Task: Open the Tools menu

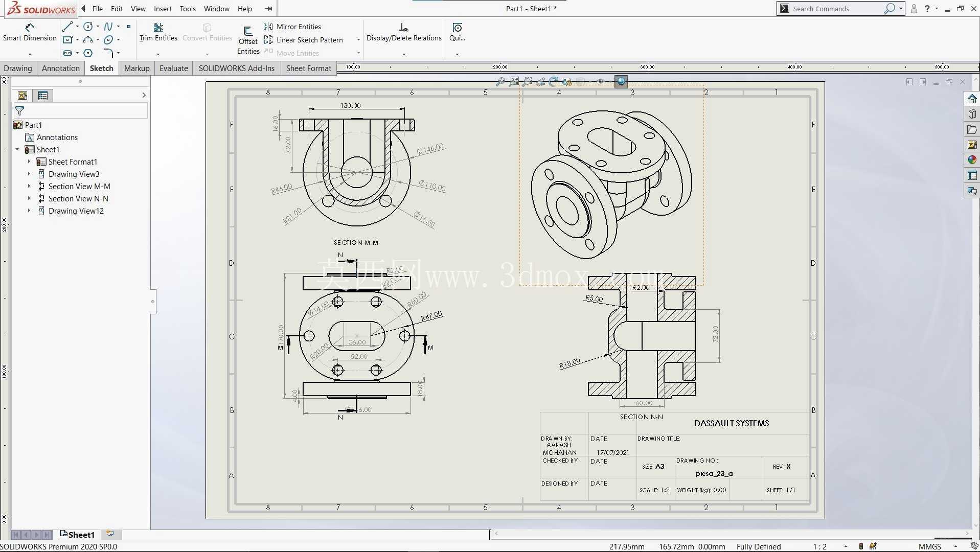Action: pos(188,9)
